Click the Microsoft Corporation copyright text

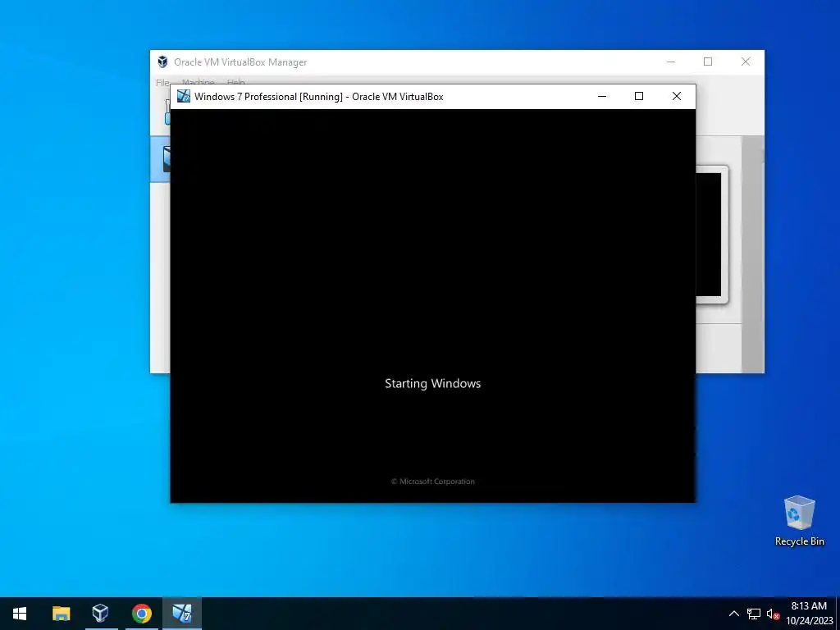pyautogui.click(x=433, y=481)
